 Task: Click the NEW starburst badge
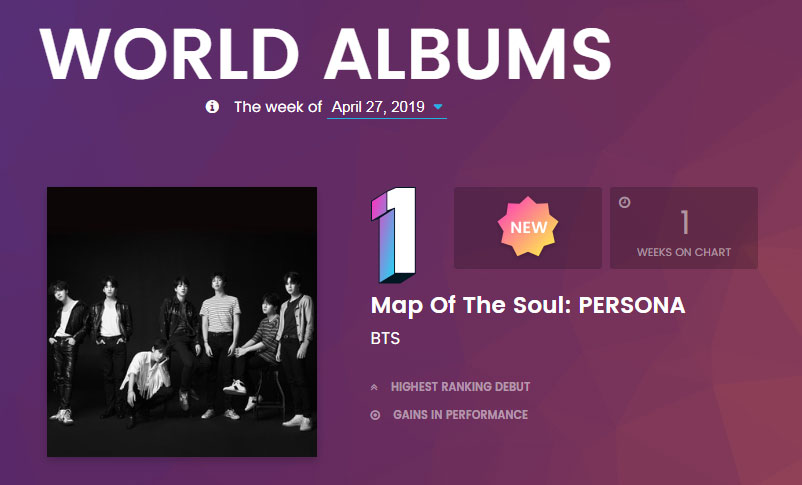tap(528, 227)
